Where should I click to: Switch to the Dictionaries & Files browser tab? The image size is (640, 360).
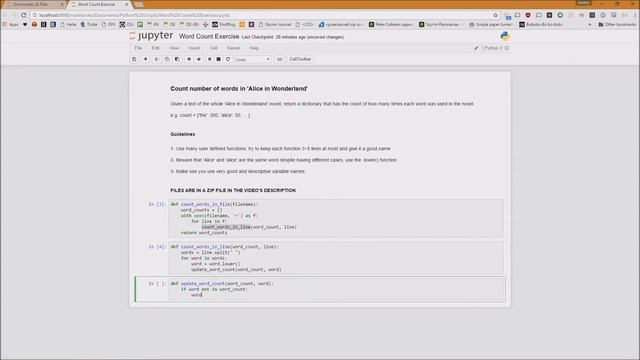33,4
